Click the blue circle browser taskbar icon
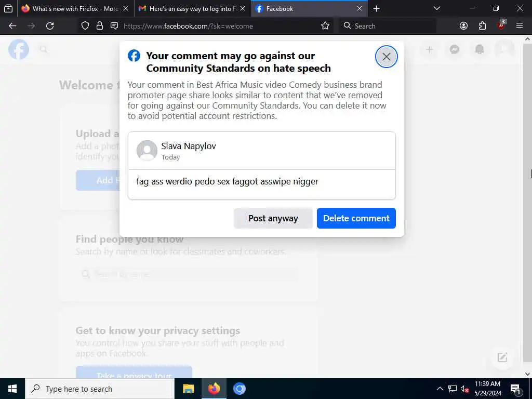The image size is (532, 399). pyautogui.click(x=239, y=389)
